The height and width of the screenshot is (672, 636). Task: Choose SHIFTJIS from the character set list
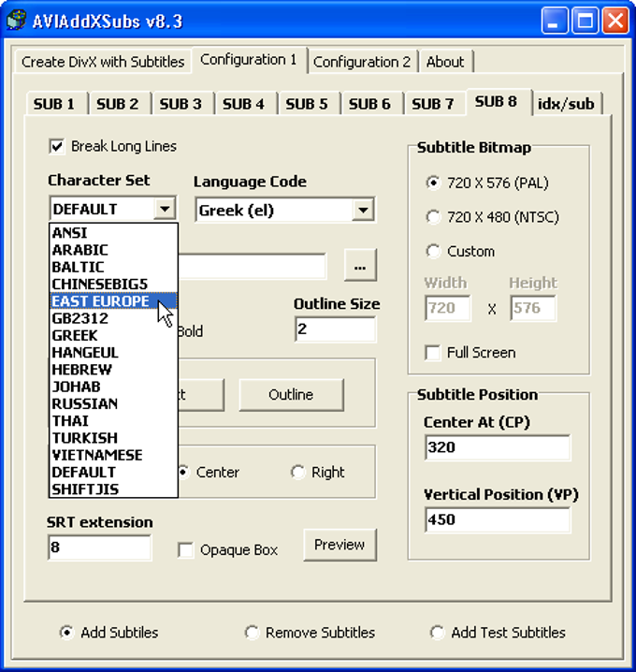click(x=113, y=489)
